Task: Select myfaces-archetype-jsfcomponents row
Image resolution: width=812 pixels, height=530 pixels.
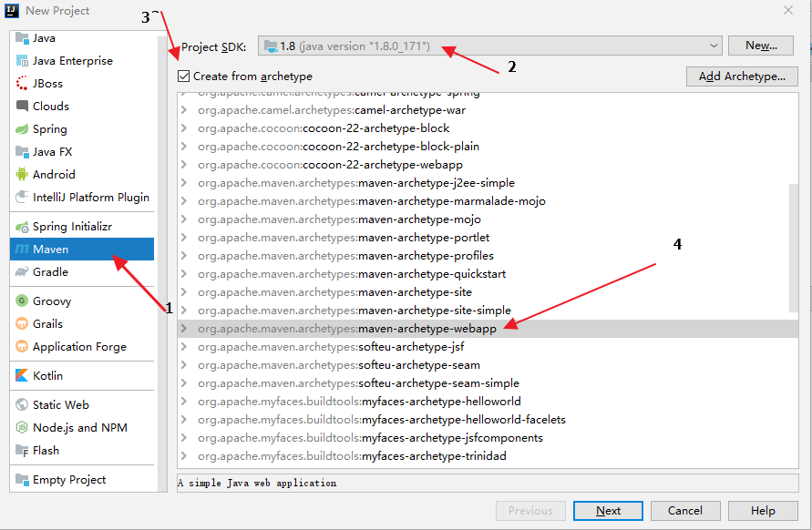Action: (488, 437)
